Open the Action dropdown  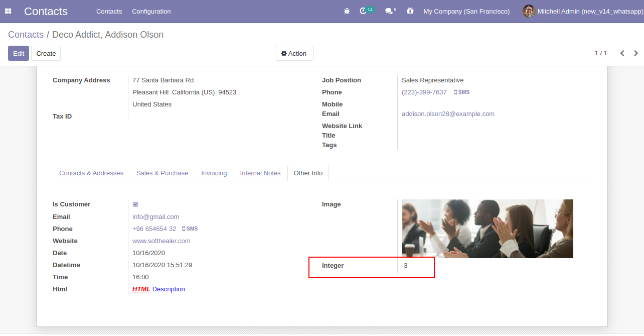pyautogui.click(x=294, y=53)
